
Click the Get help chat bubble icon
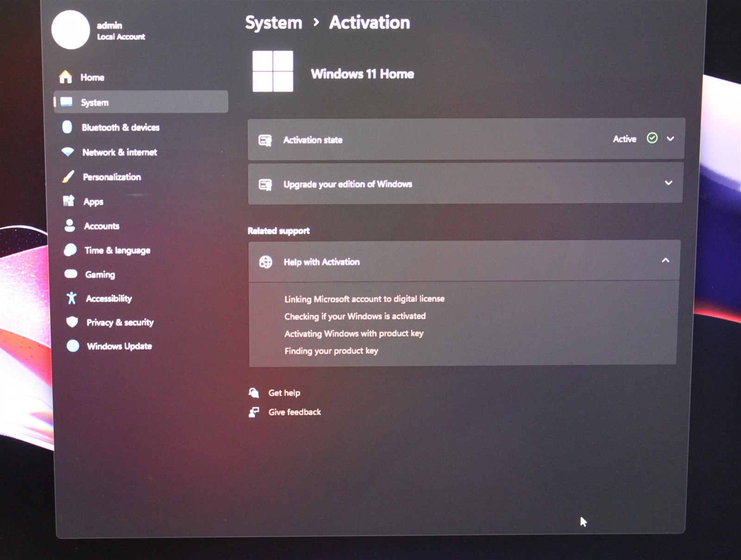click(254, 393)
